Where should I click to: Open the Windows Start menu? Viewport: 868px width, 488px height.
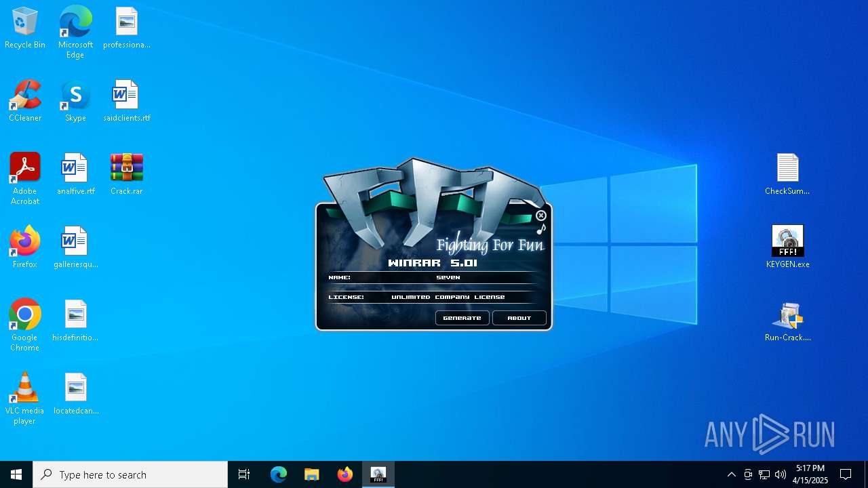[x=16, y=474]
